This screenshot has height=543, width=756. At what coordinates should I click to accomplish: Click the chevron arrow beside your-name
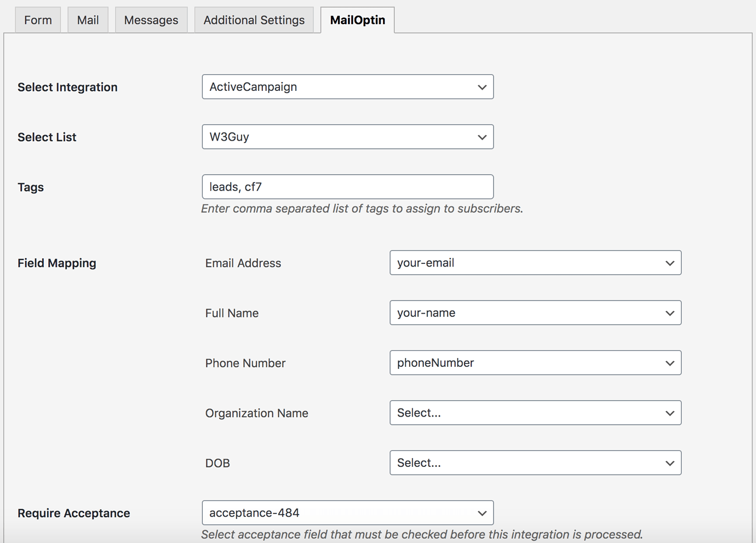coord(669,314)
